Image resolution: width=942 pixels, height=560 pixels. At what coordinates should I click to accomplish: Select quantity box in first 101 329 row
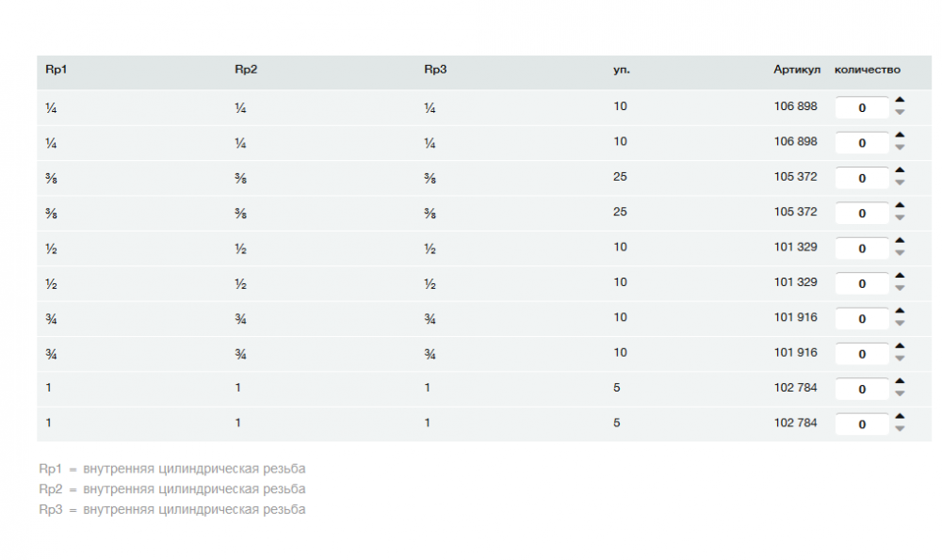coord(862,248)
